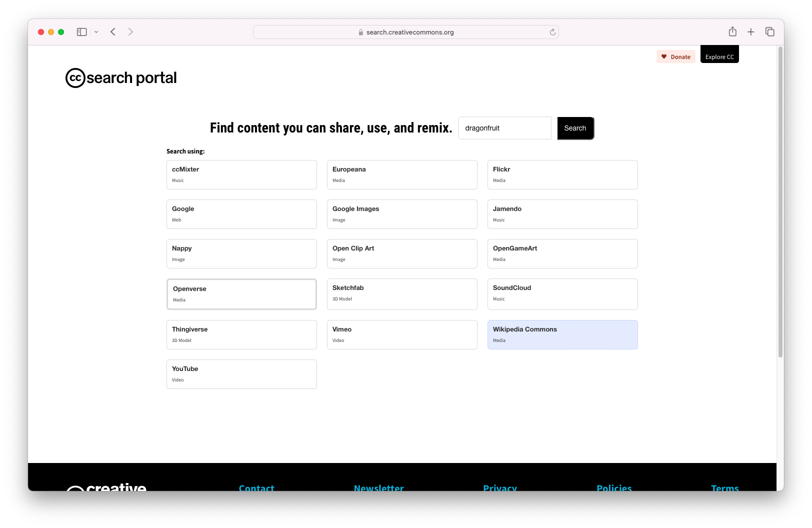This screenshot has height=528, width=812.
Task: Focus the dragonfruit search field
Action: pos(504,128)
